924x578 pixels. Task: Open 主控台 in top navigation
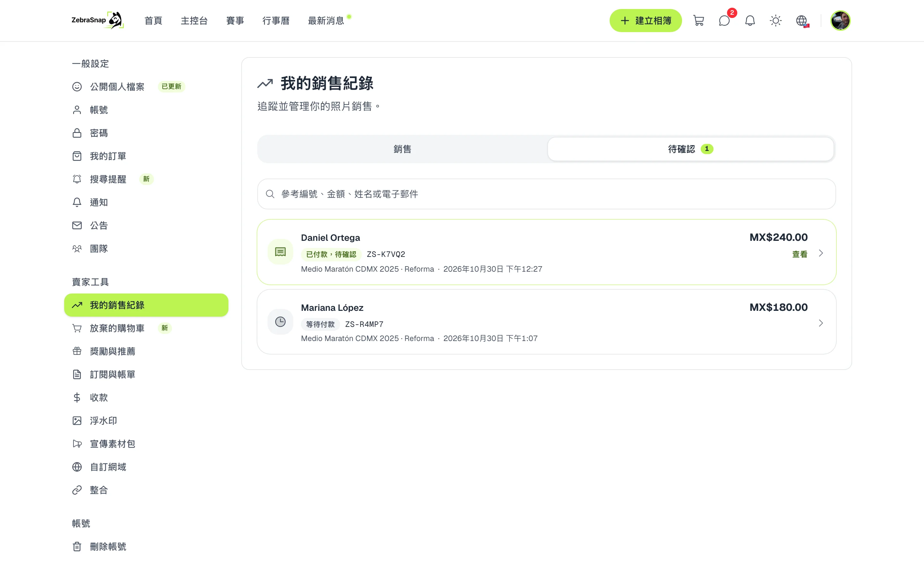point(194,21)
